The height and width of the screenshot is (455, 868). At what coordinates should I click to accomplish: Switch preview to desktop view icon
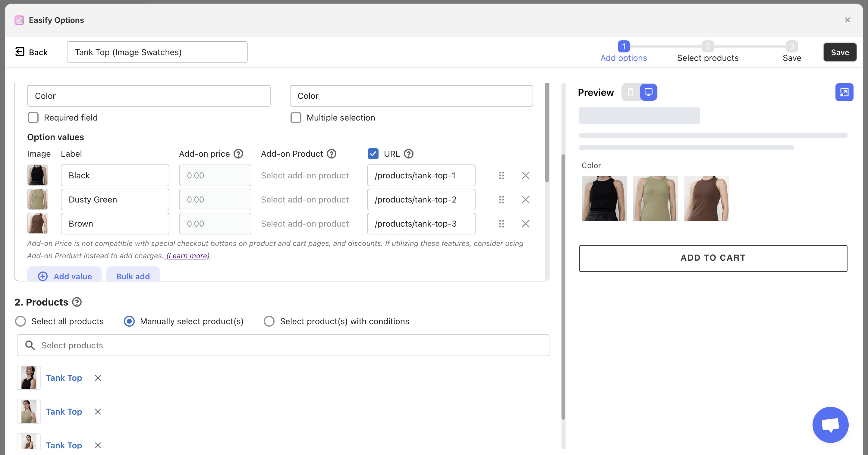(x=648, y=92)
